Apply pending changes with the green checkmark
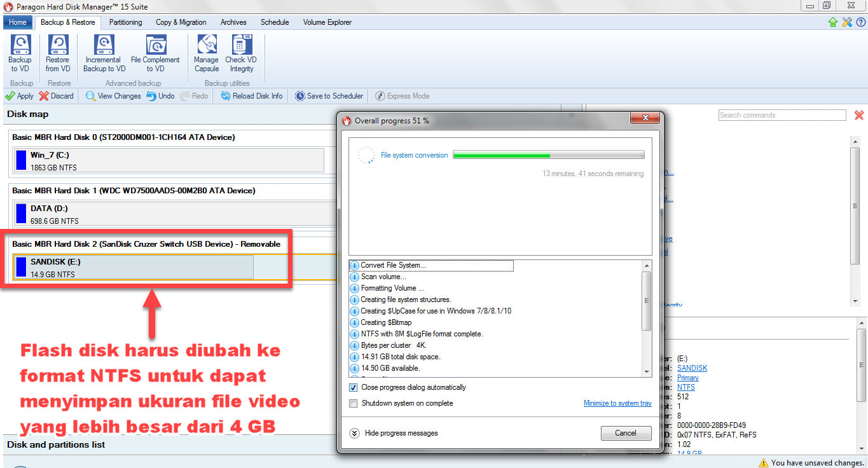The width and height of the screenshot is (868, 468). point(19,96)
